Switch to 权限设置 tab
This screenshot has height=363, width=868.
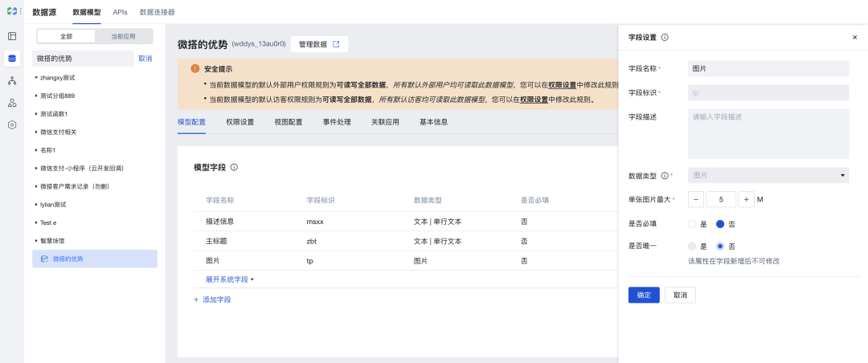pos(240,122)
